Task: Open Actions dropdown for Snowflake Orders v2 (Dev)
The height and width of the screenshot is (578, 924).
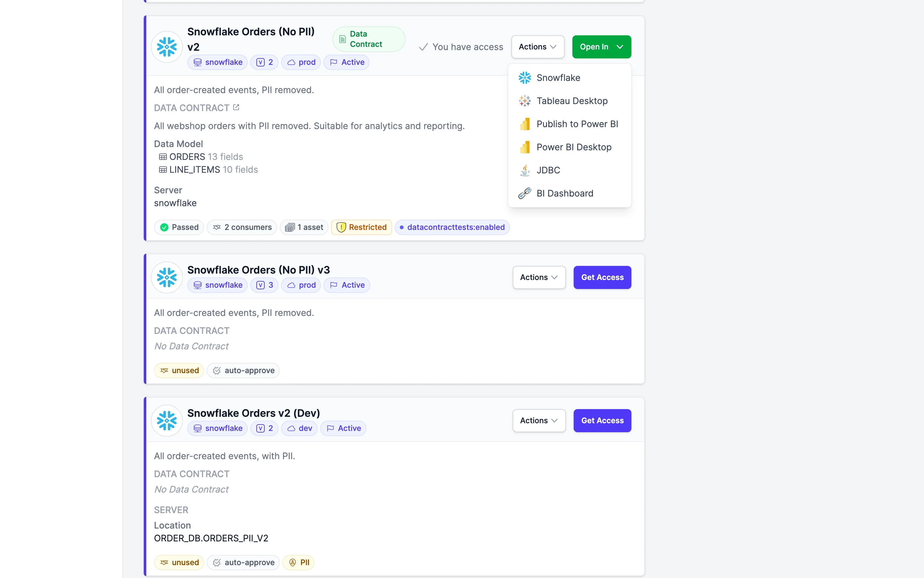Action: (x=539, y=421)
